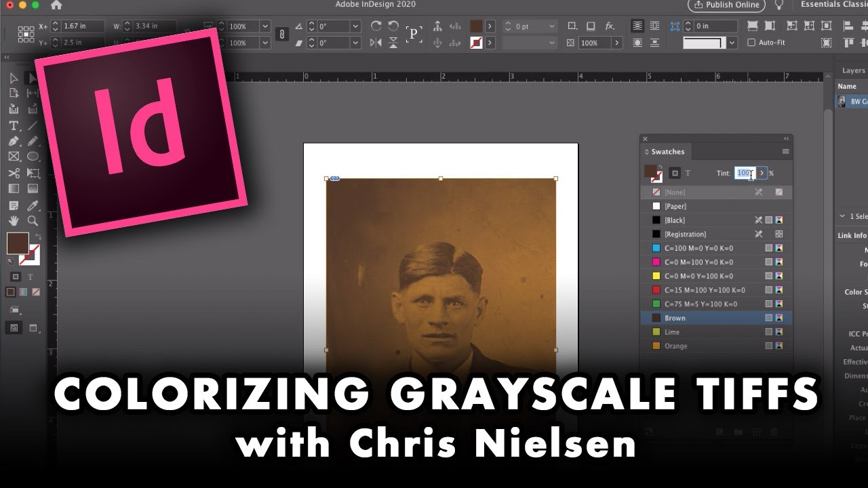Open the Tint slider arrow in Swatches
The image size is (868, 488).
coord(762,173)
